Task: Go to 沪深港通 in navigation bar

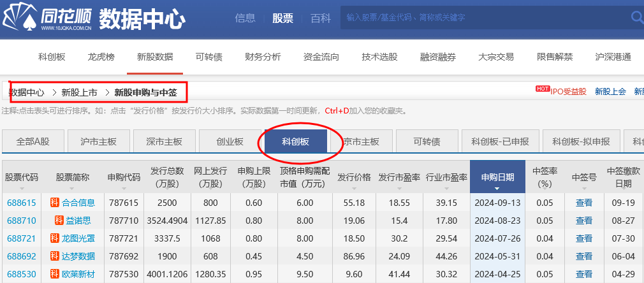Action: pos(613,57)
